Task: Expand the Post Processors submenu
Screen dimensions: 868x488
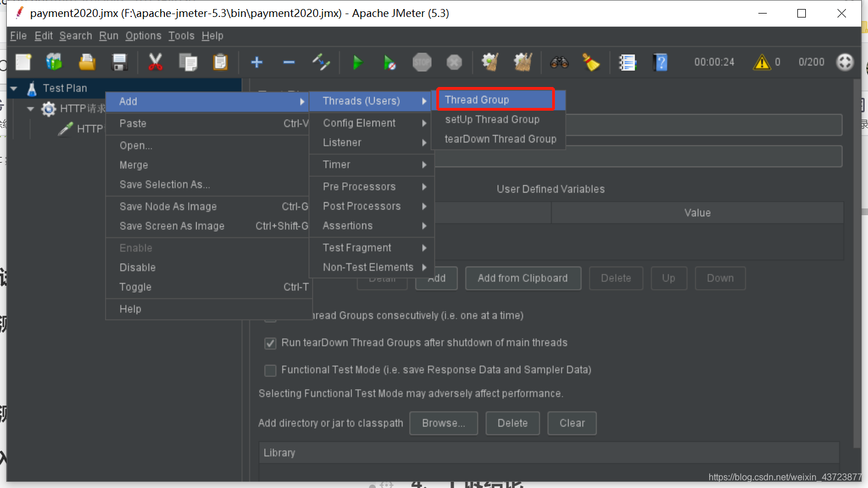Action: (x=371, y=207)
